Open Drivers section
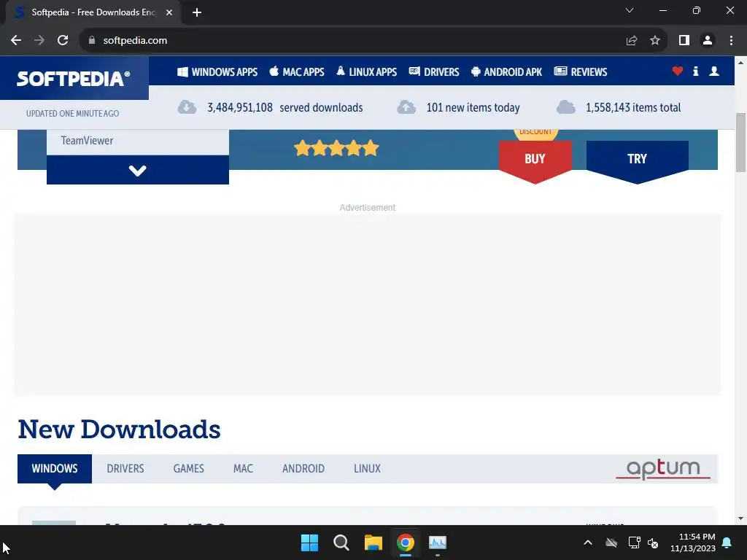Image resolution: width=747 pixels, height=560 pixels. [434, 72]
